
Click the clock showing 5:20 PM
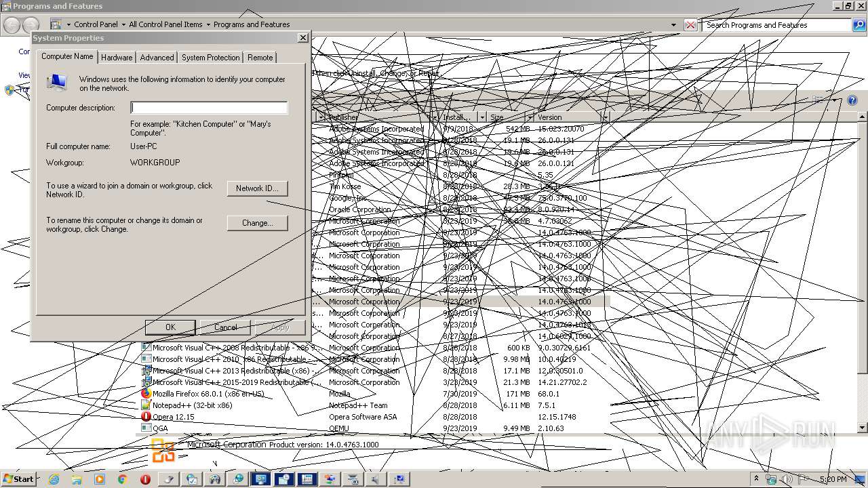tap(833, 479)
